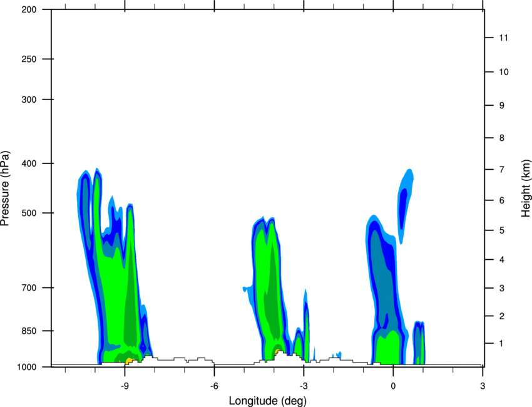Click the -9 longitude tick label

pyautogui.click(x=125, y=386)
